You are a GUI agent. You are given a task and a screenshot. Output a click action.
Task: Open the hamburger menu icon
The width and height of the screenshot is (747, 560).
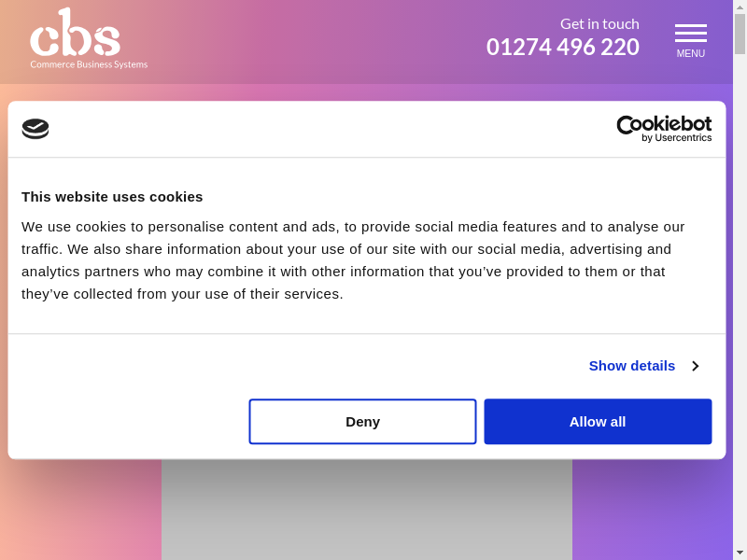coord(691,33)
